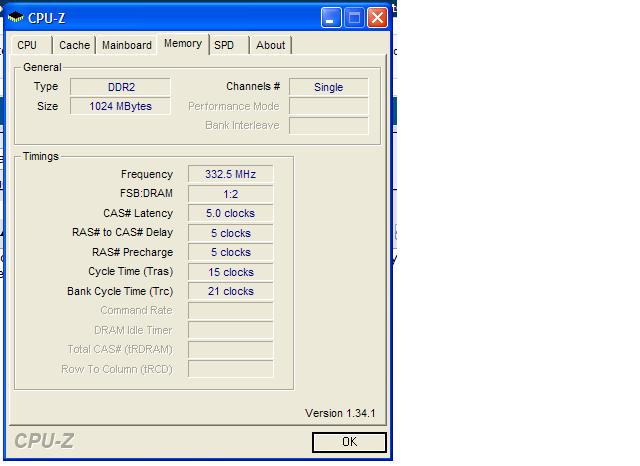Click the empty Total CAS# (tRDRAM) field

pyautogui.click(x=231, y=350)
